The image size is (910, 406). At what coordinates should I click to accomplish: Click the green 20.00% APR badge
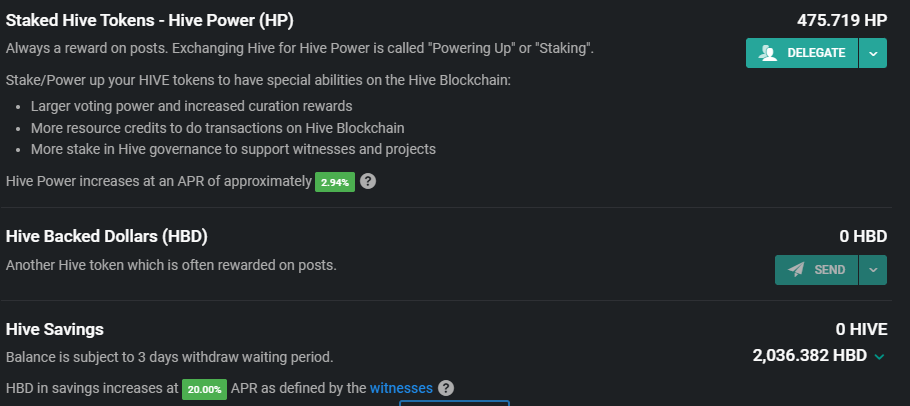[x=204, y=389]
